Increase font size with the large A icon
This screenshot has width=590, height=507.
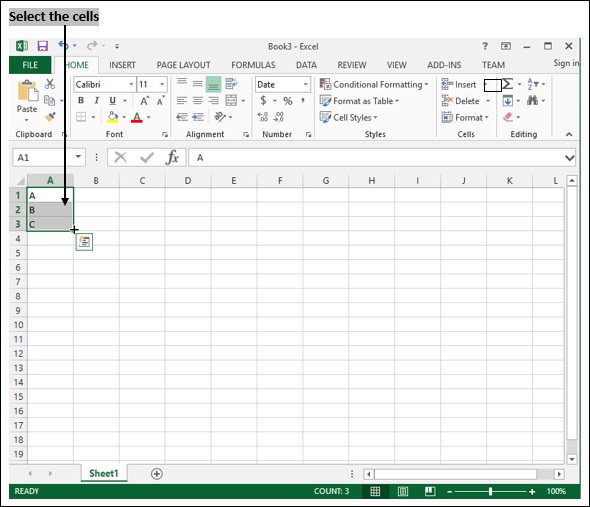(x=144, y=101)
